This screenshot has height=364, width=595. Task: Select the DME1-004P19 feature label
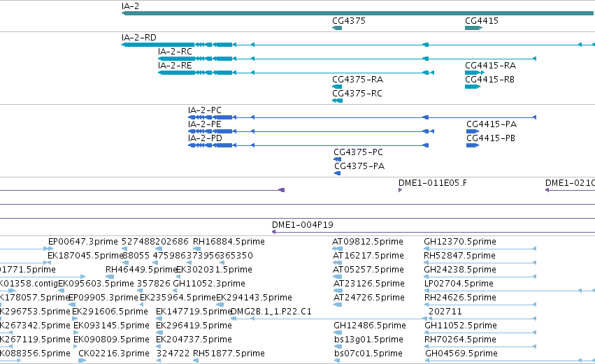[x=303, y=225]
